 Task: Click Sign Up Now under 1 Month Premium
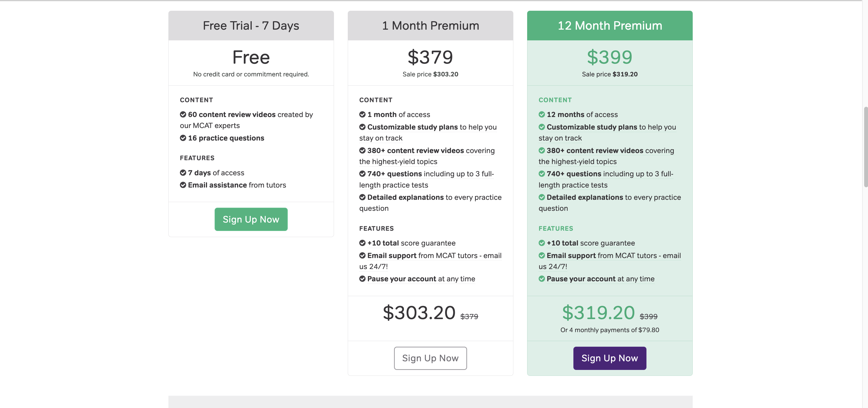[x=430, y=358]
